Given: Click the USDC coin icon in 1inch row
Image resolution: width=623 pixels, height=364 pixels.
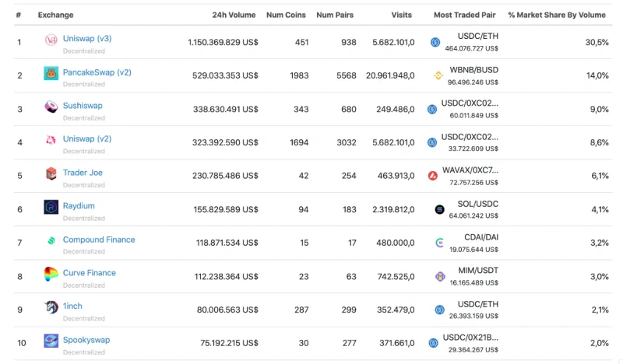Looking at the screenshot, I should [x=439, y=310].
